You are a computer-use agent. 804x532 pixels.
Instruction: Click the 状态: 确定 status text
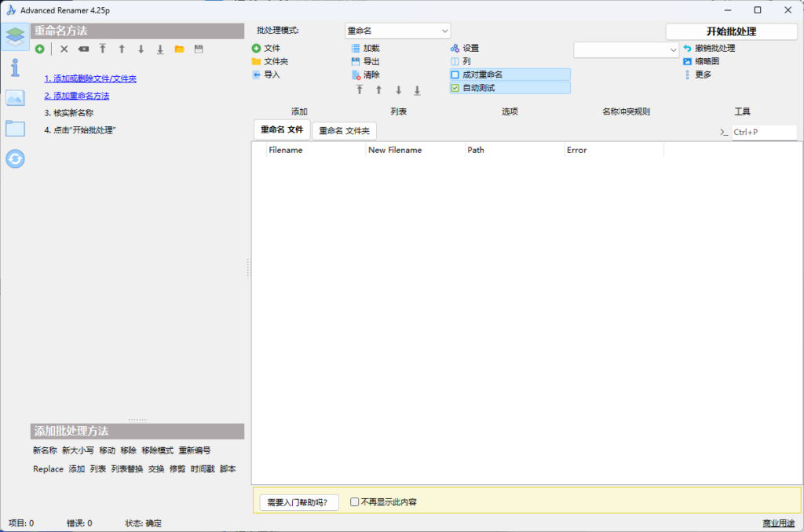[x=144, y=523]
